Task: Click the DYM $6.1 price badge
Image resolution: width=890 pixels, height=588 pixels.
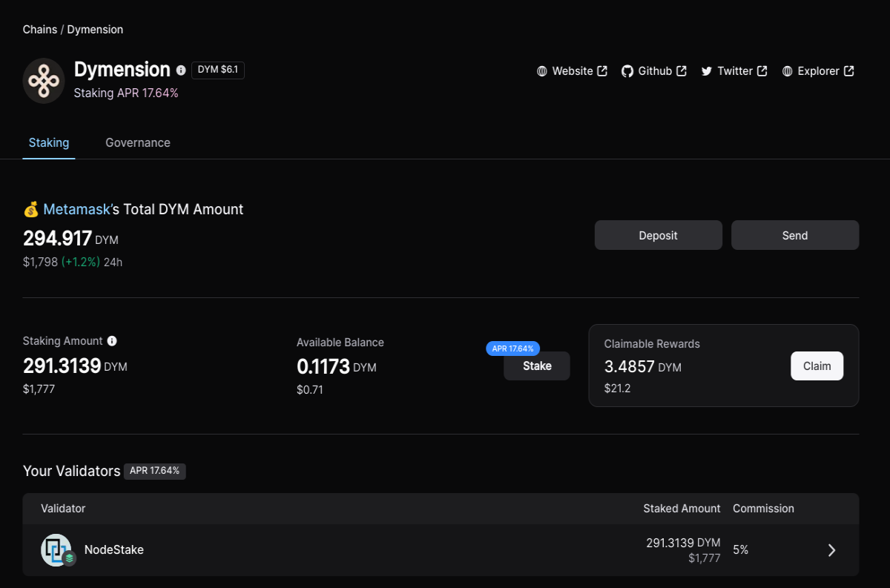Action: (x=218, y=70)
